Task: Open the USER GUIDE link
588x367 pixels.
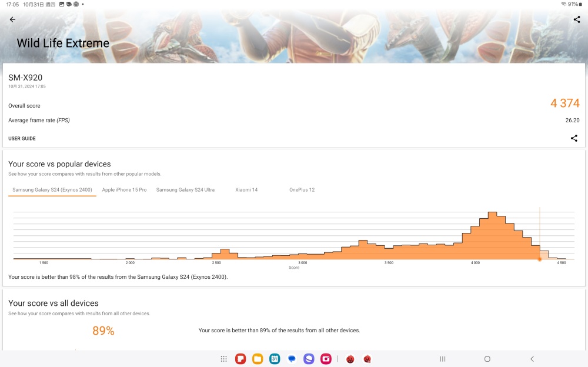Action: (22, 138)
